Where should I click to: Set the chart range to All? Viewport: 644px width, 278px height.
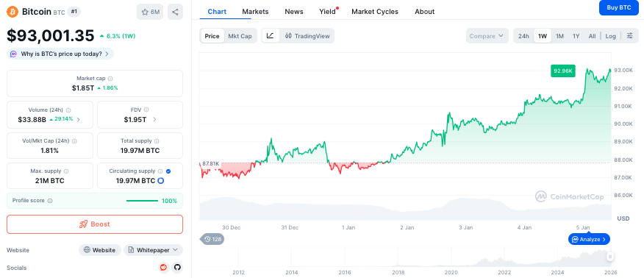pyautogui.click(x=592, y=36)
